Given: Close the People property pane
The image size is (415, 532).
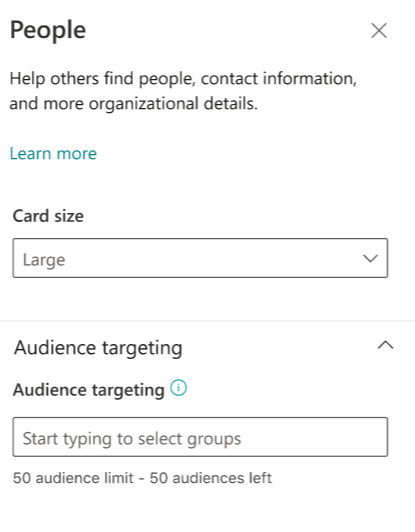Looking at the screenshot, I should click(379, 31).
